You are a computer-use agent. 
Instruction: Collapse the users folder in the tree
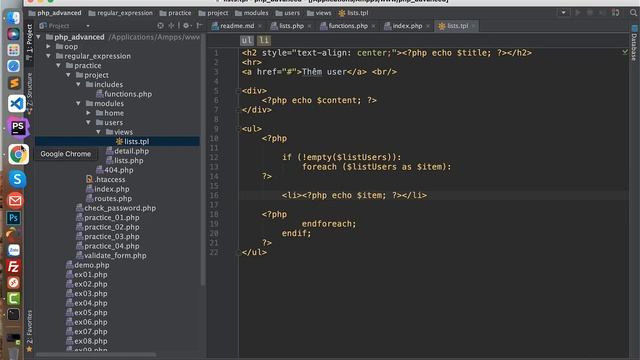coord(89,122)
